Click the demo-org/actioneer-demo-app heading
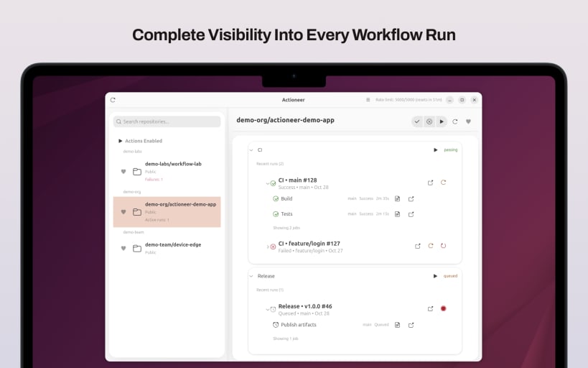This screenshot has width=588, height=368. tap(285, 120)
